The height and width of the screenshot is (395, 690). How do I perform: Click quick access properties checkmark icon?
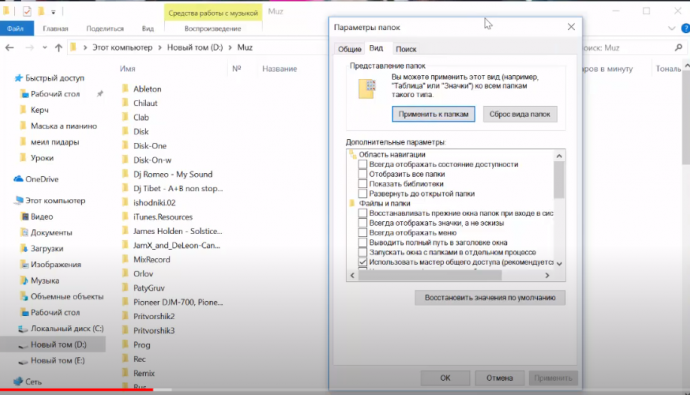[x=27, y=11]
